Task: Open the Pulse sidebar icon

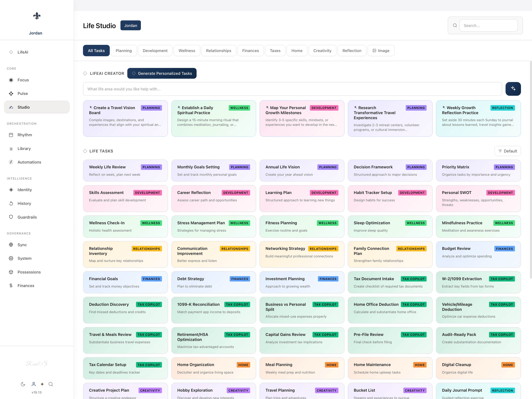Action: (x=11, y=94)
